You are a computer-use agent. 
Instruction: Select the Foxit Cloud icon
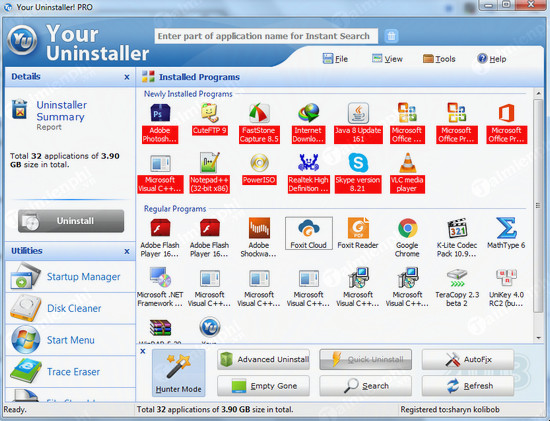(308, 228)
